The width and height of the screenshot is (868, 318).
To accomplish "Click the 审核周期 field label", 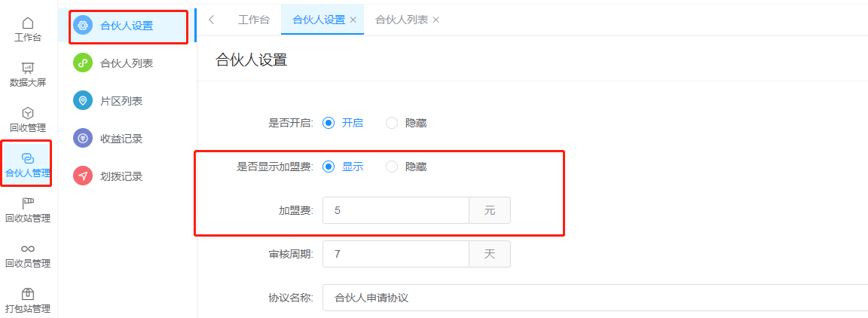I will click(291, 254).
